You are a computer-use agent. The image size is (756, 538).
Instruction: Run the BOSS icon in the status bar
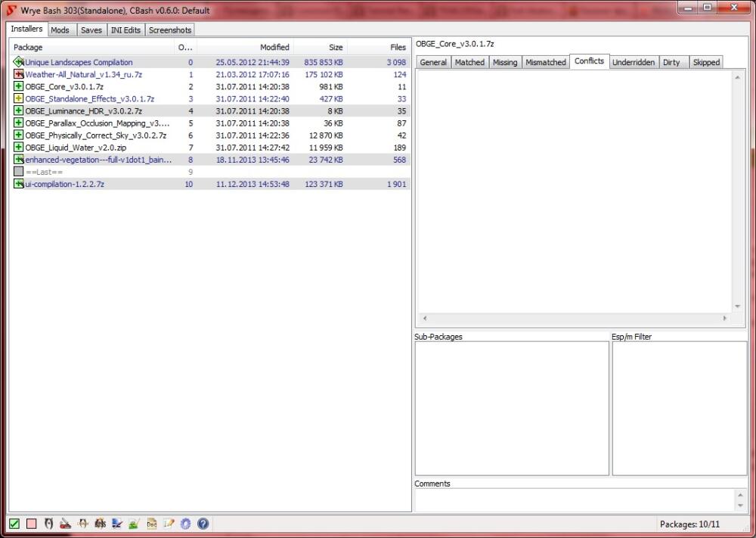click(101, 524)
